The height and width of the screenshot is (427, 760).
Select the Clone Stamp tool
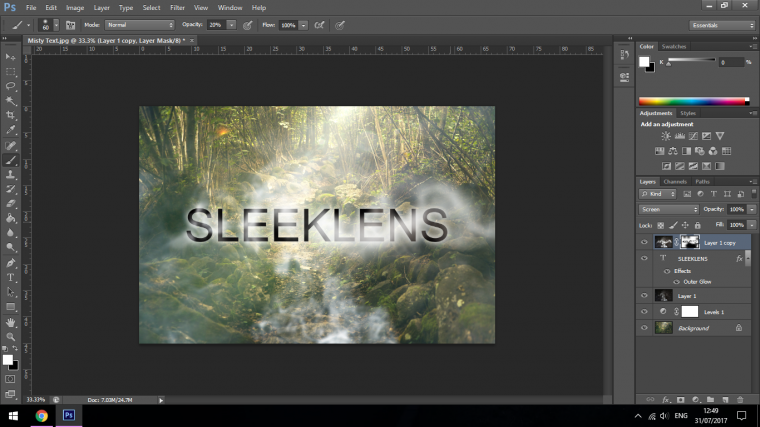pos(10,174)
